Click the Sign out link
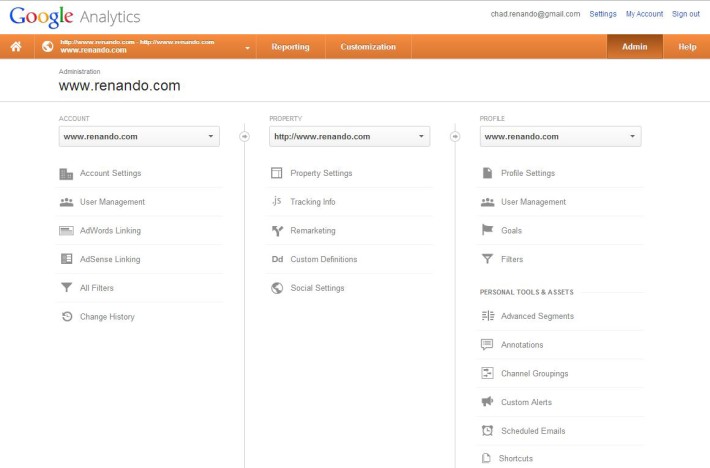This screenshot has height=468, width=710. coord(686,14)
